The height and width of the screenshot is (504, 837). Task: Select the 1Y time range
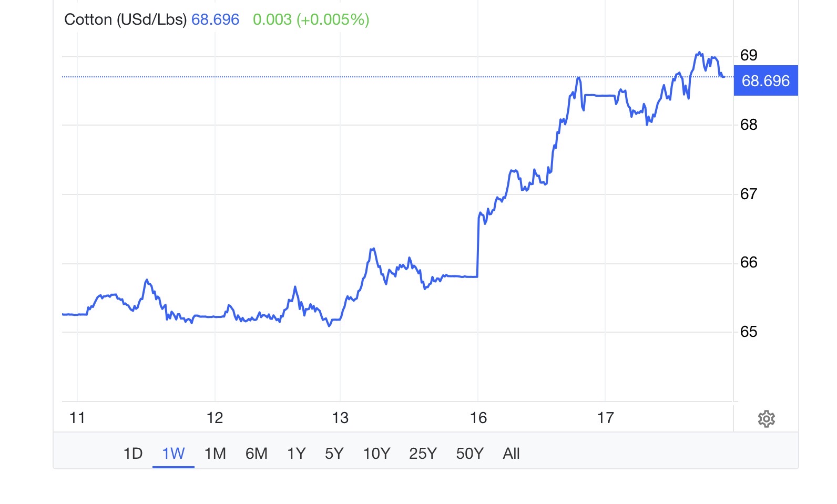tap(296, 453)
